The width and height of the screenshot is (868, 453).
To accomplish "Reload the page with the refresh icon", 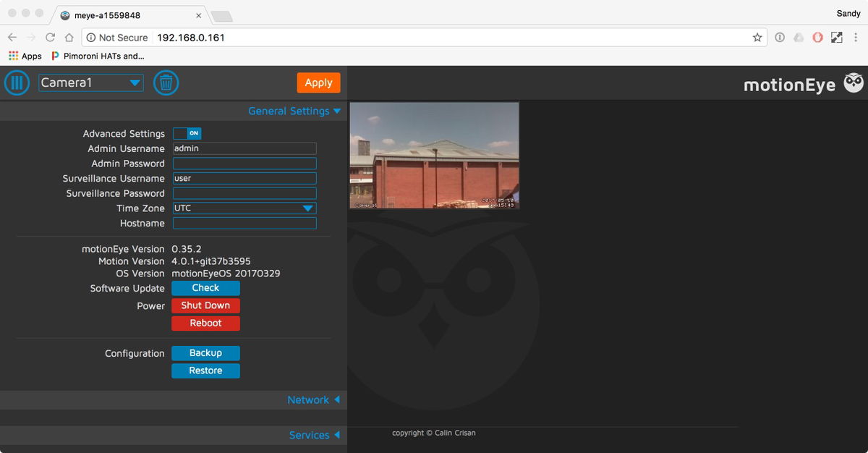I will point(49,37).
